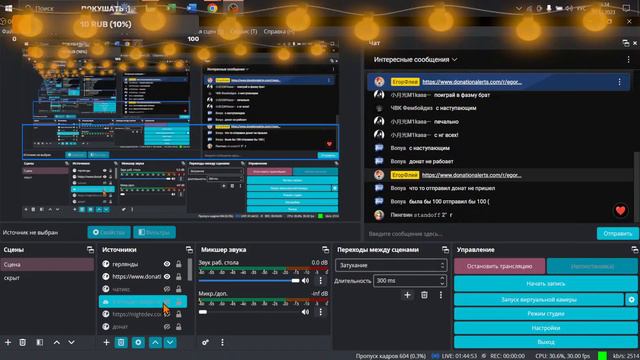Undock the Источники panel
This screenshot has height=360, width=640.
[x=189, y=249]
